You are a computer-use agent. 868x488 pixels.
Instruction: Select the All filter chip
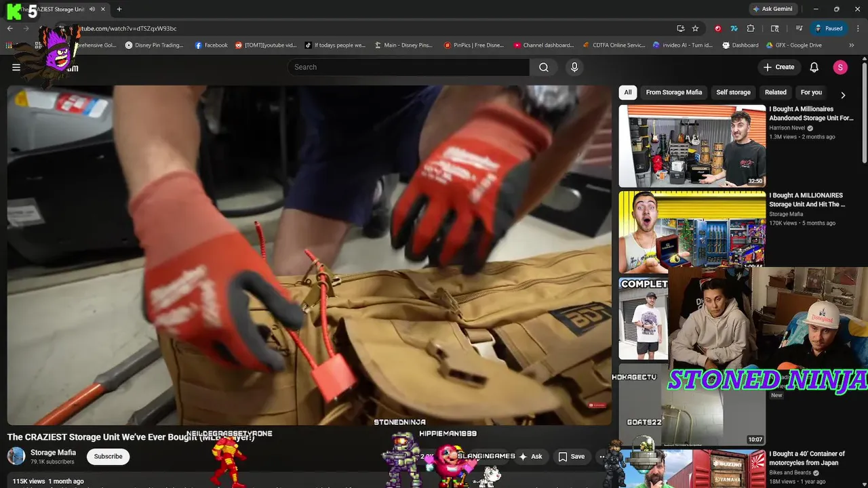pyautogui.click(x=628, y=92)
